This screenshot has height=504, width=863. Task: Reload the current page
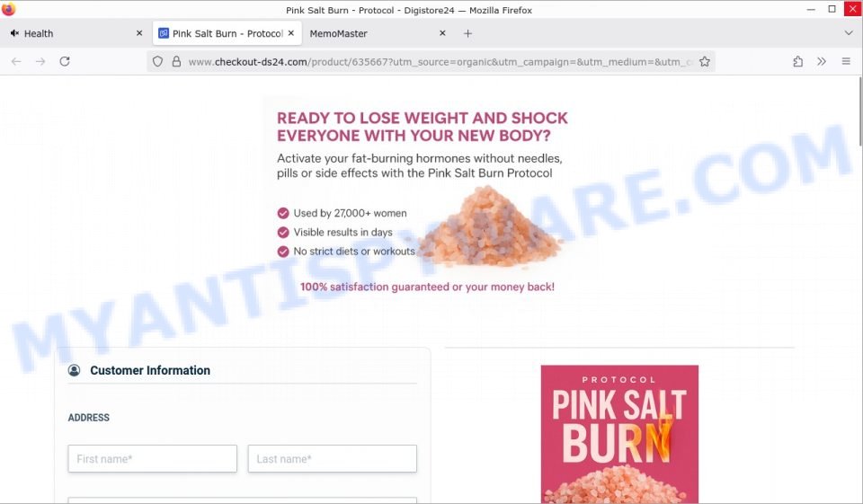point(65,62)
